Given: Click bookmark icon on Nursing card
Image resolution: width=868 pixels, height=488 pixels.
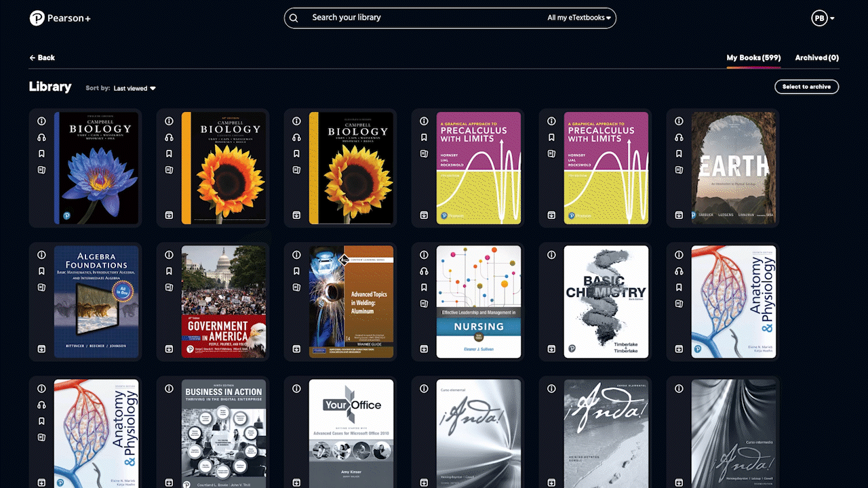Looking at the screenshot, I should pyautogui.click(x=424, y=287).
